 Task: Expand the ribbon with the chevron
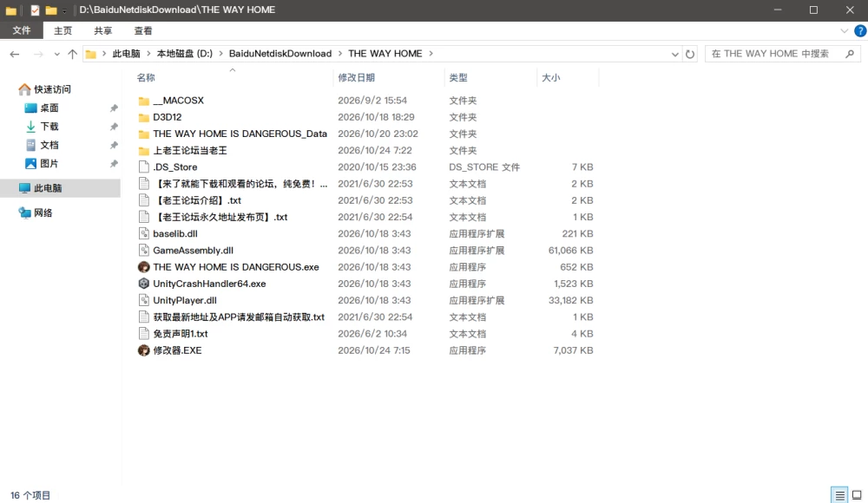click(x=845, y=31)
